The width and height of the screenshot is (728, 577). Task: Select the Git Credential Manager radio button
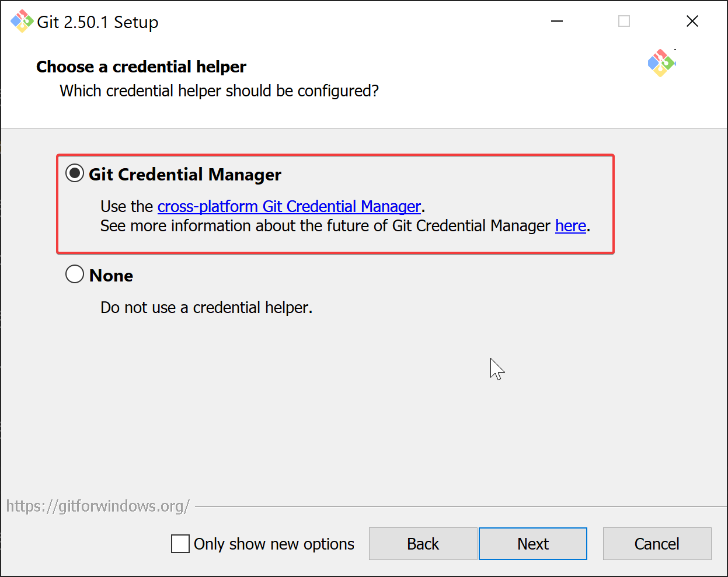[x=75, y=173]
